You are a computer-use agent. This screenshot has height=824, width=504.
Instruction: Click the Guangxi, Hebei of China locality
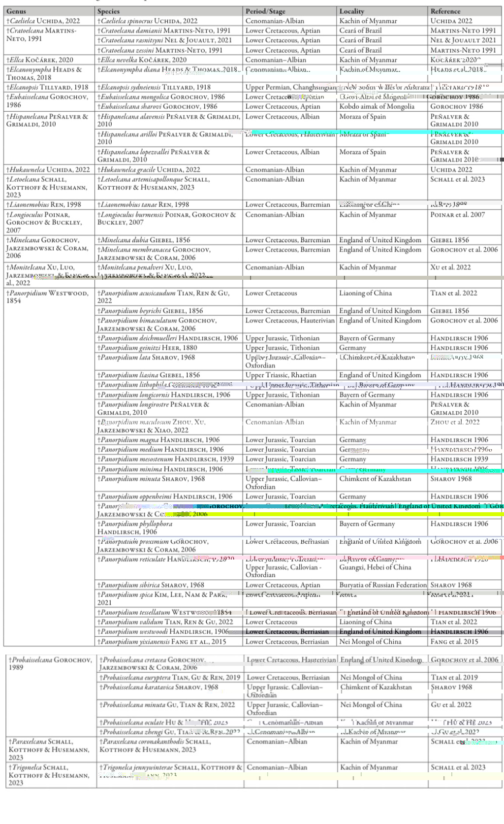[x=375, y=567]
